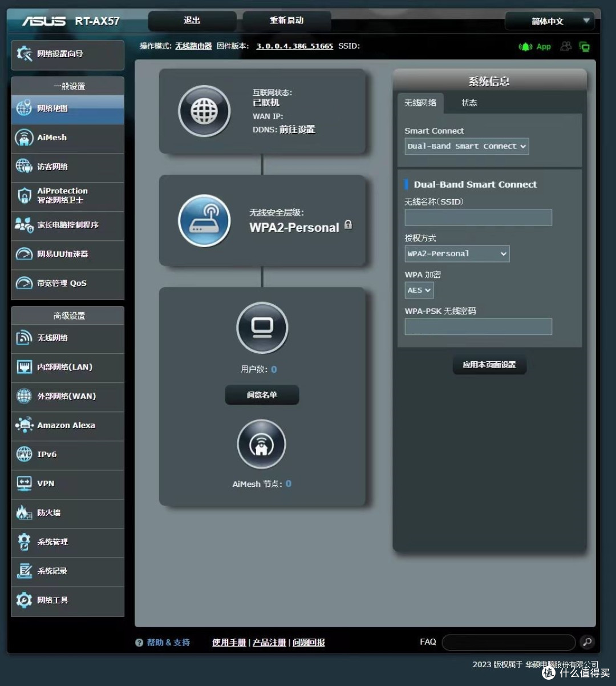This screenshot has width=616, height=686.
Task: Focus the FAQ search box
Action: click(x=509, y=642)
